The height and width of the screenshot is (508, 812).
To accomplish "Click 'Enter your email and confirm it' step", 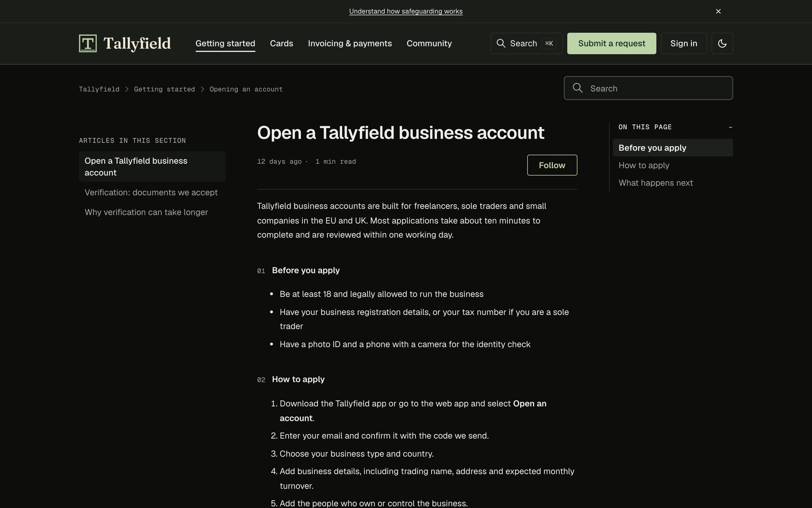I will coord(384,436).
